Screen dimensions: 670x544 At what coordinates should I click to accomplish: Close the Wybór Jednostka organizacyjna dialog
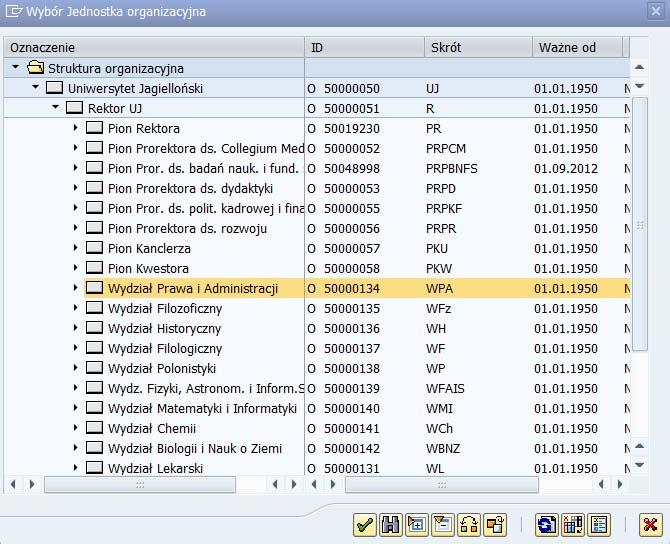pyautogui.click(x=655, y=11)
